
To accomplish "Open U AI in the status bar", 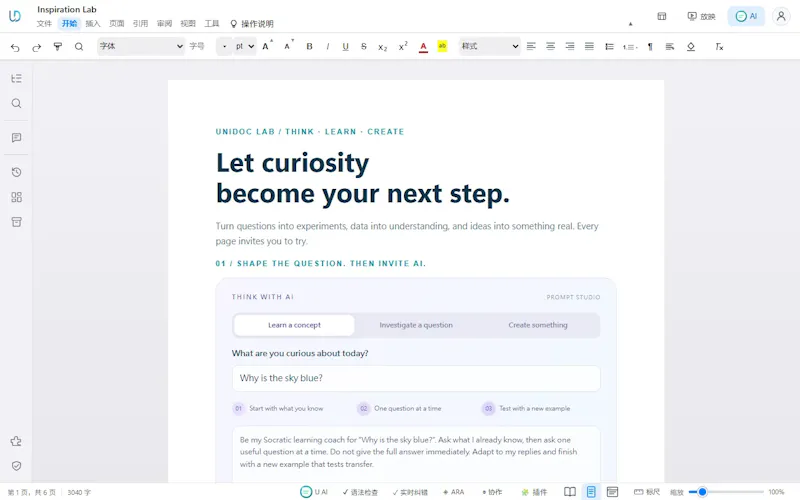I will [314, 492].
